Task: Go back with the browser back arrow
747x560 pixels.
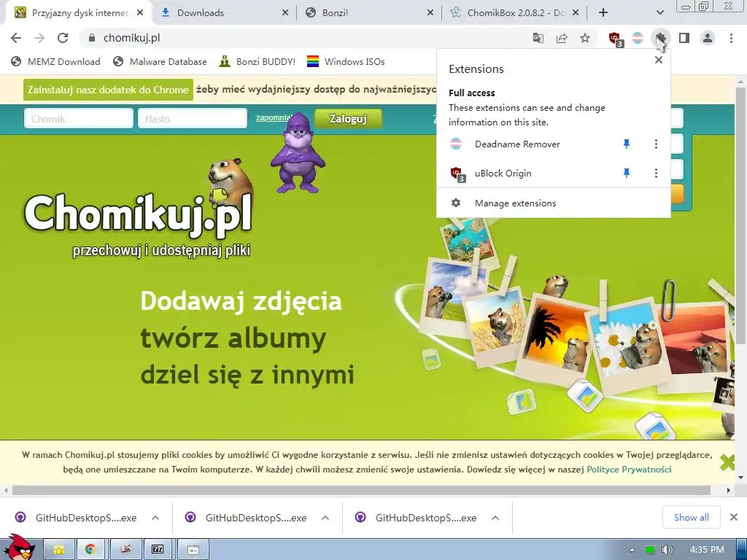Action: [x=16, y=38]
